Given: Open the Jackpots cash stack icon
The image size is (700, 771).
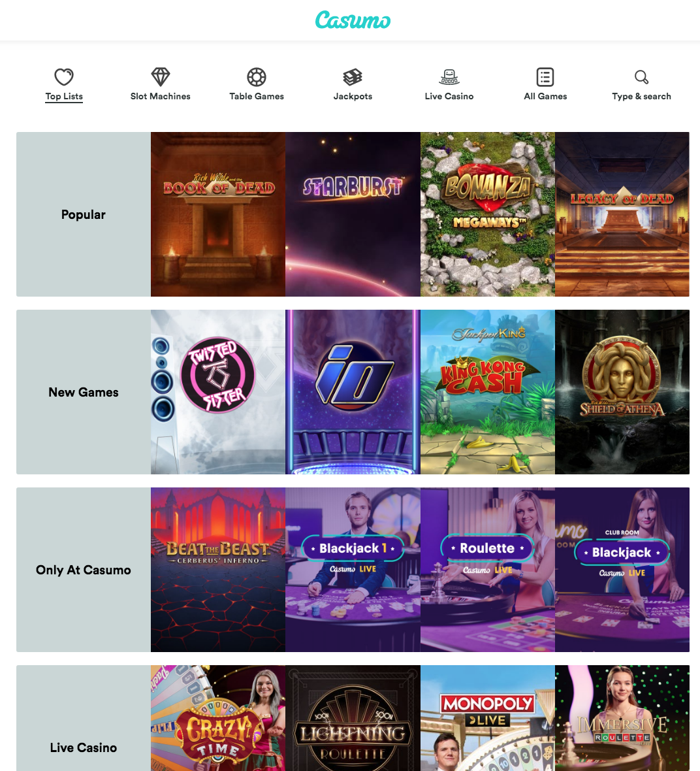Looking at the screenshot, I should (x=353, y=76).
